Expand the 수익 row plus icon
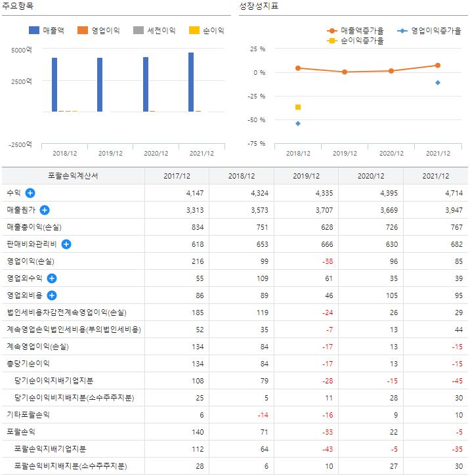 click(30, 193)
